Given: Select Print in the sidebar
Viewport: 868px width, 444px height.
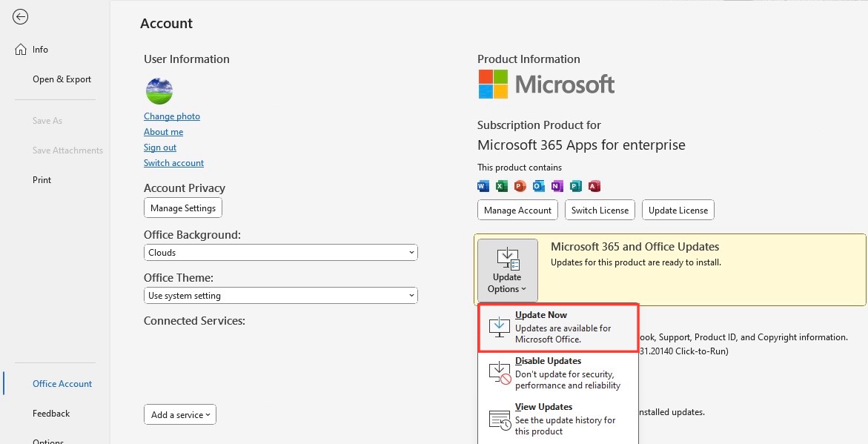Looking at the screenshot, I should pos(42,180).
